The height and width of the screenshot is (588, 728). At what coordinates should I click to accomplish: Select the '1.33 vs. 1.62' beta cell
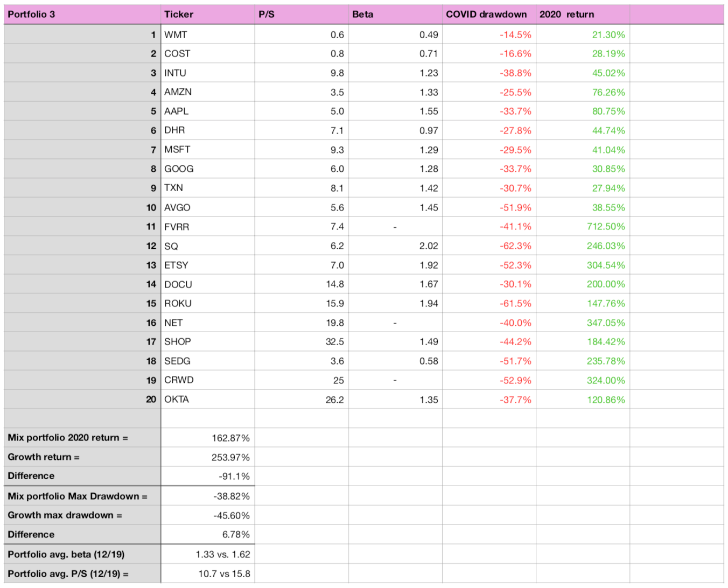207,554
